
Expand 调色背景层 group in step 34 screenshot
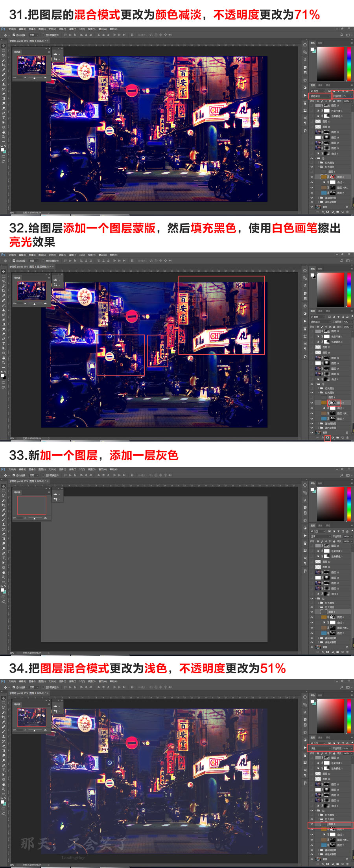pyautogui.click(x=318, y=854)
